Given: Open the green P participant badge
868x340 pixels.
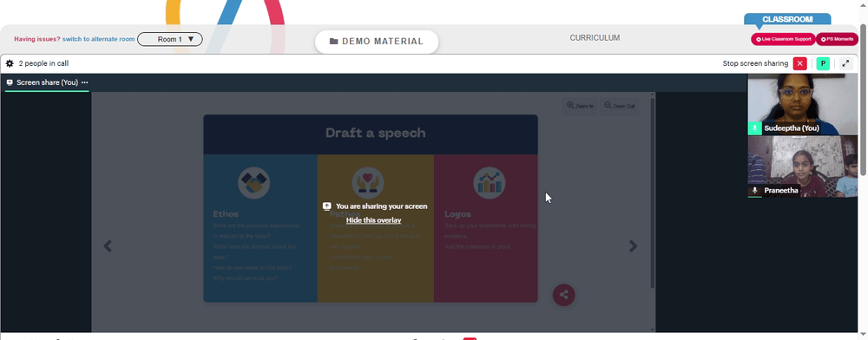Looking at the screenshot, I should click(823, 63).
